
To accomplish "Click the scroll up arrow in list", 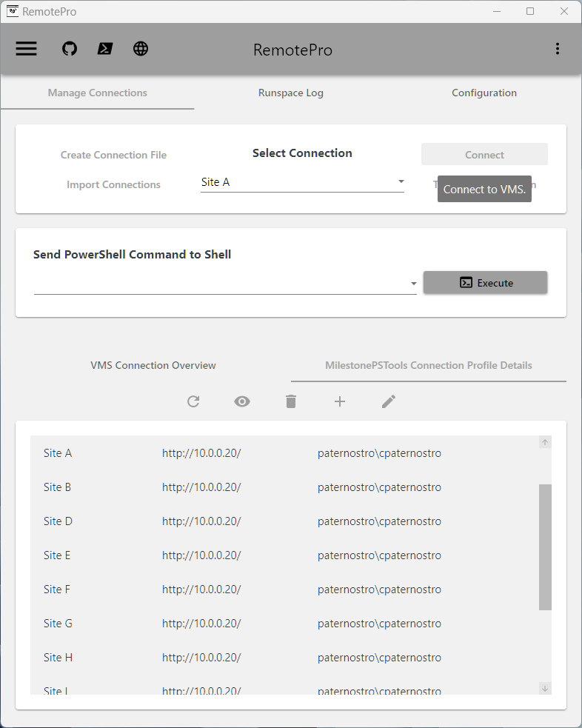I will tap(545, 442).
